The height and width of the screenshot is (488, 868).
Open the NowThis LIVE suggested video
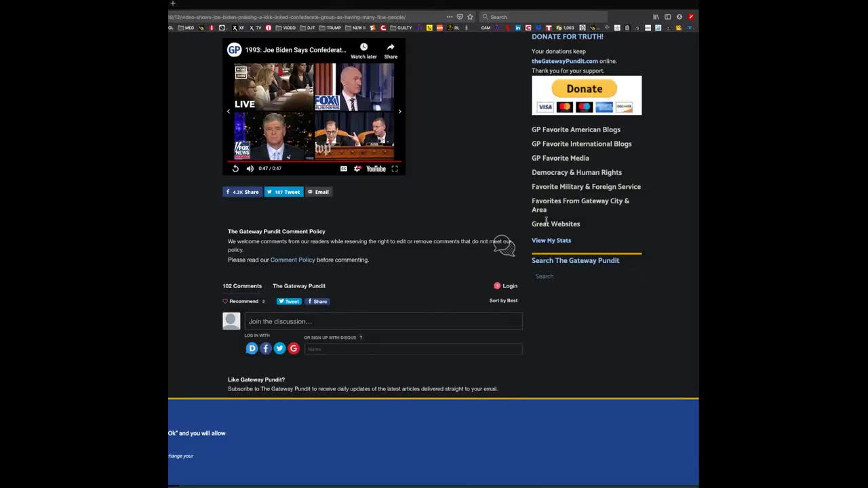[274, 87]
